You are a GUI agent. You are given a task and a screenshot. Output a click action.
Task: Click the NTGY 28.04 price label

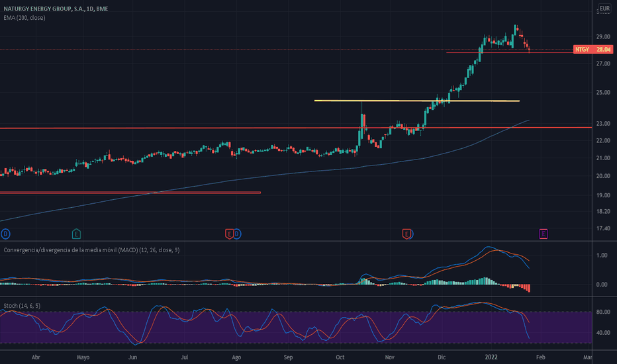(593, 49)
